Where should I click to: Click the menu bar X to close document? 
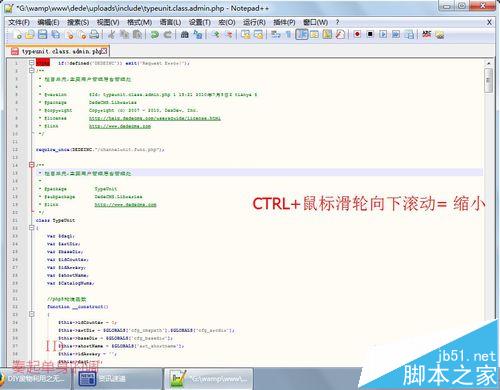point(489,22)
